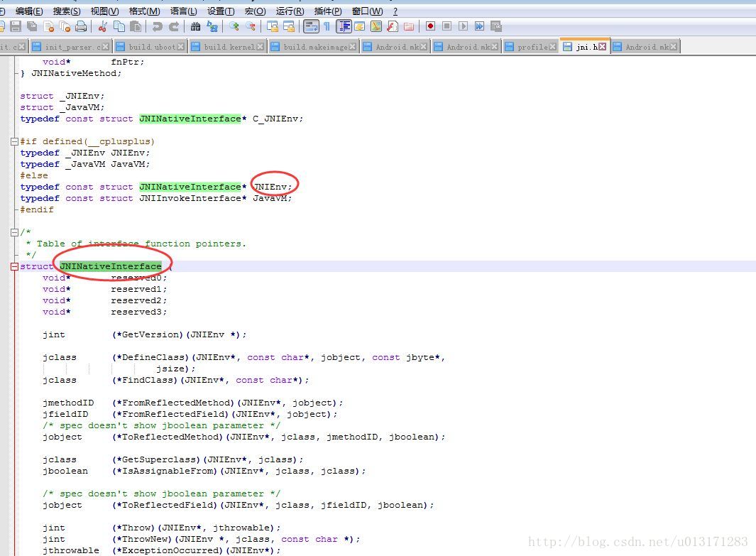Viewport: 756px width, 556px height.
Task: Open the 格式(M) menu
Action: [x=144, y=11]
